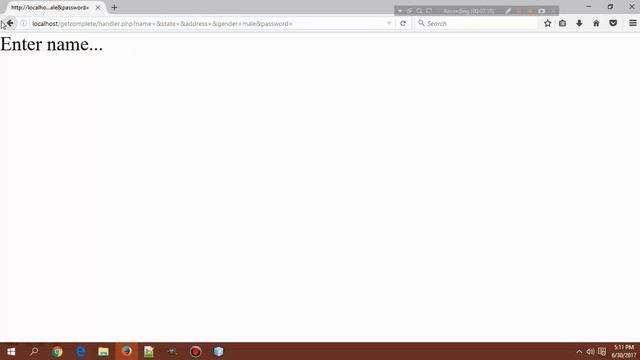Viewport: 640px width, 360px height.
Task: Show hidden system tray icons chevron
Action: click(579, 351)
